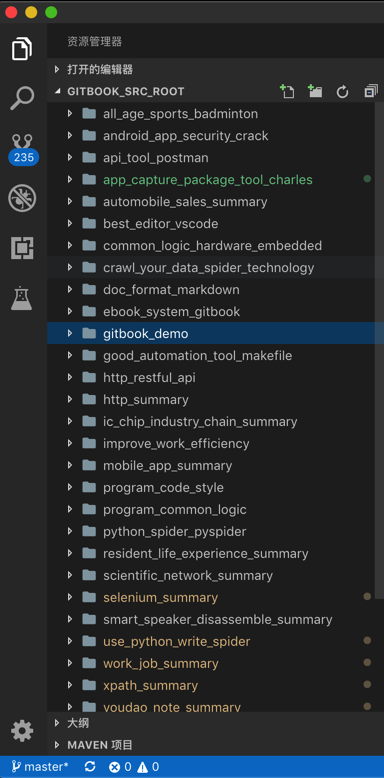
Task: Collapse all folders in explorer
Action: tap(371, 91)
